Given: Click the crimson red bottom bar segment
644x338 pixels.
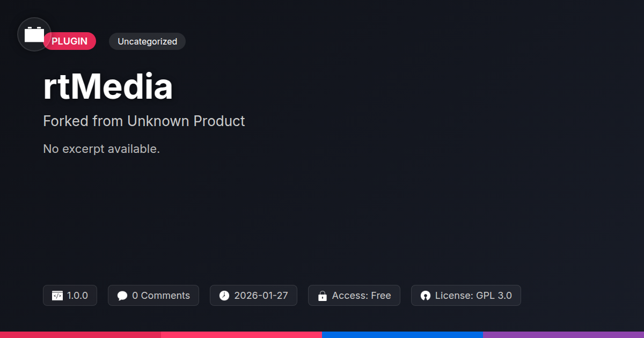Looking at the screenshot, I should pyautogui.click(x=80, y=335).
